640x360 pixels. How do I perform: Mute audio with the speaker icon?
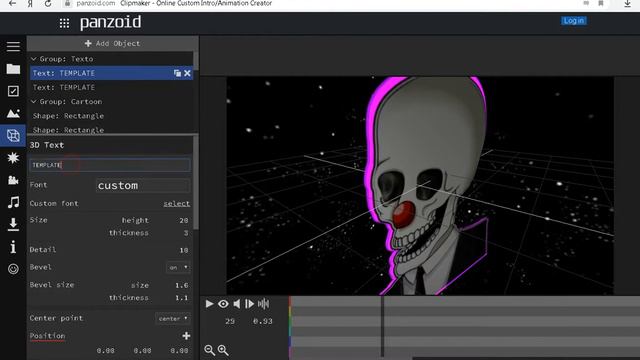pyautogui.click(x=237, y=304)
